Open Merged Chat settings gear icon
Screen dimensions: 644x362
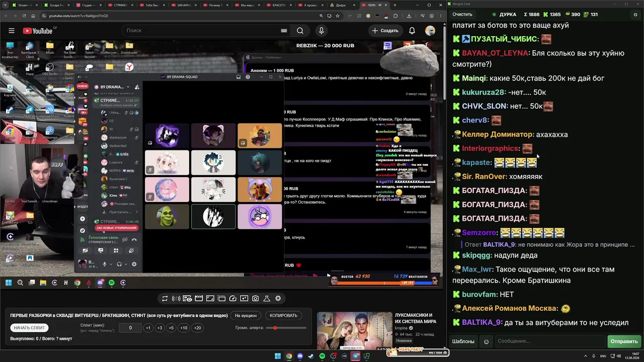pos(635,15)
